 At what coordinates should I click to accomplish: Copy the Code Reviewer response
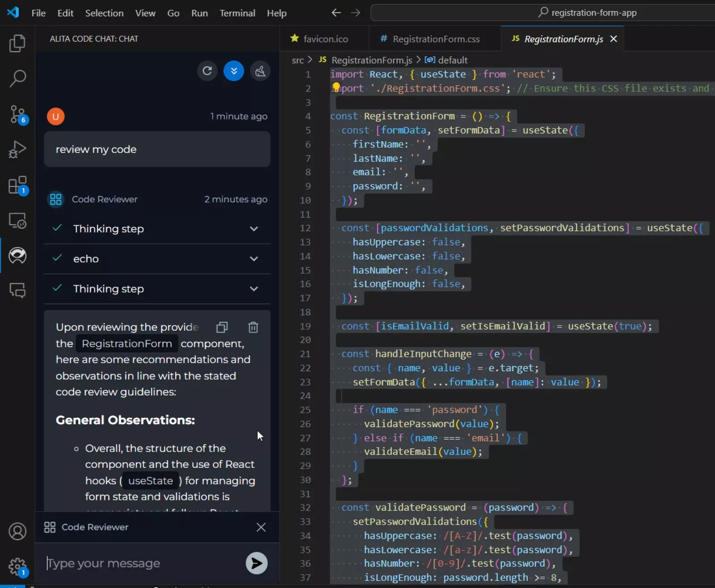[x=222, y=327]
